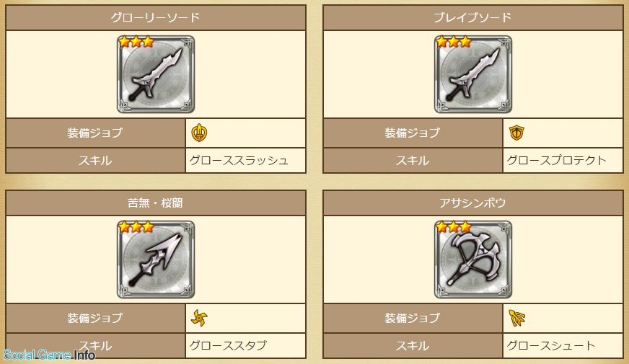This screenshot has width=629, height=364.
Task: Select the グローススタブ skill text
Action: pyautogui.click(x=228, y=345)
